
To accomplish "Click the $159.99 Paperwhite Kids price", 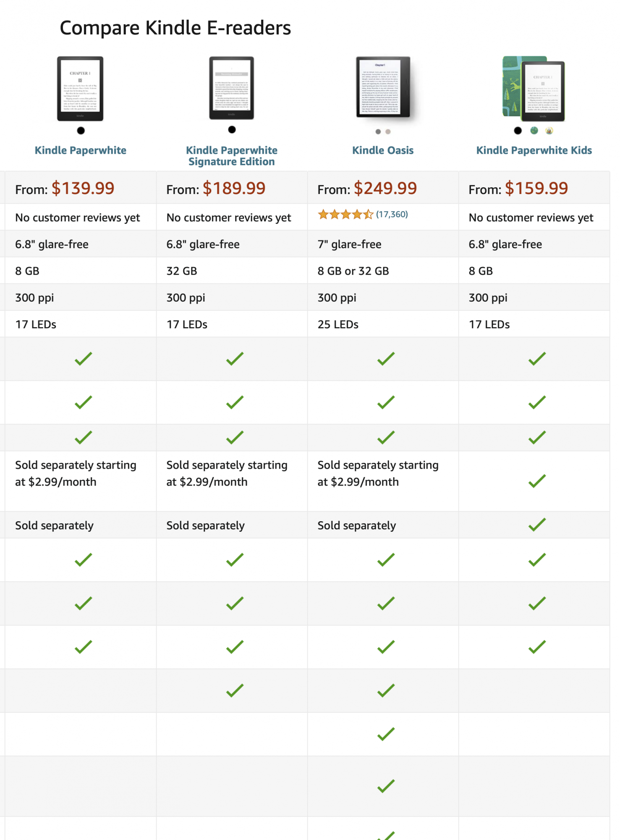I will 536,188.
